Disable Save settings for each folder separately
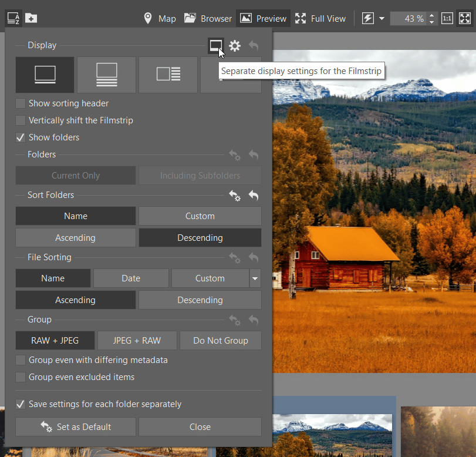This screenshot has height=457, width=476. click(x=21, y=404)
